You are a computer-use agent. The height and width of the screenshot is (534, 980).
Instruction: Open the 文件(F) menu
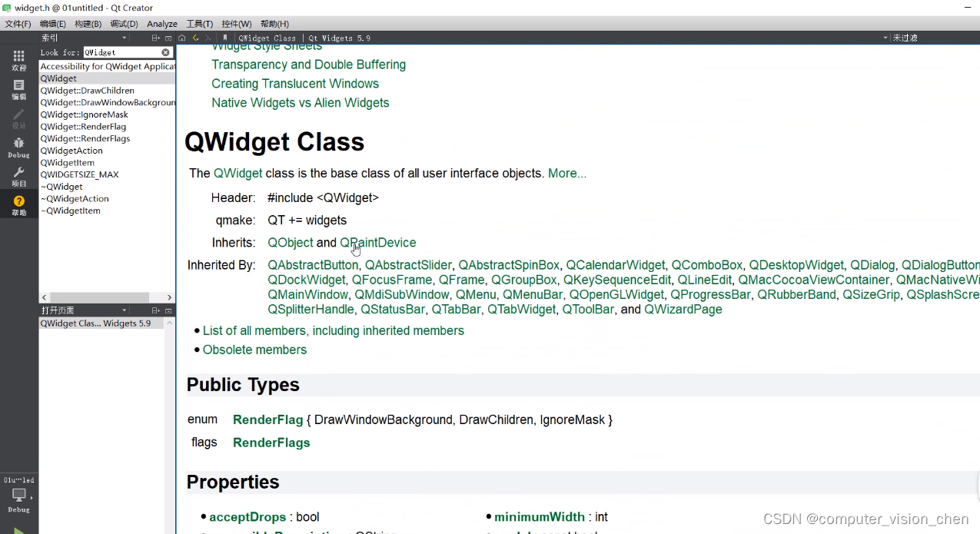[18, 24]
